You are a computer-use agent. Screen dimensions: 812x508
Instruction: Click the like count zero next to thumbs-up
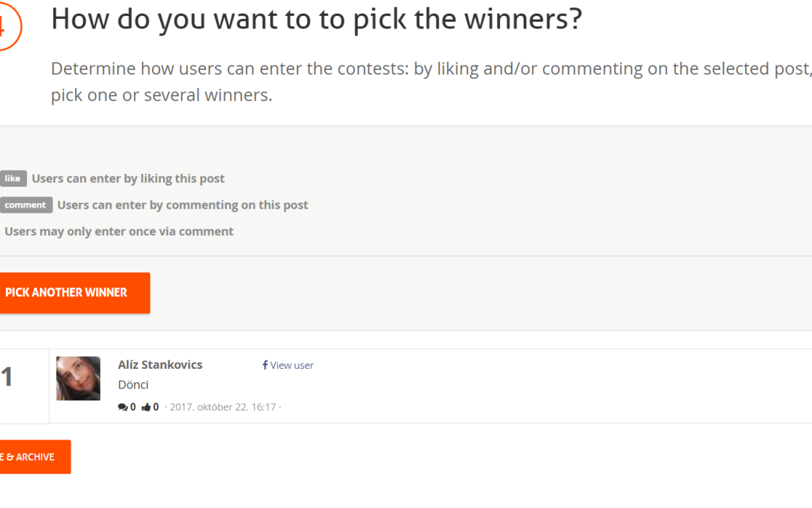pyautogui.click(x=156, y=407)
